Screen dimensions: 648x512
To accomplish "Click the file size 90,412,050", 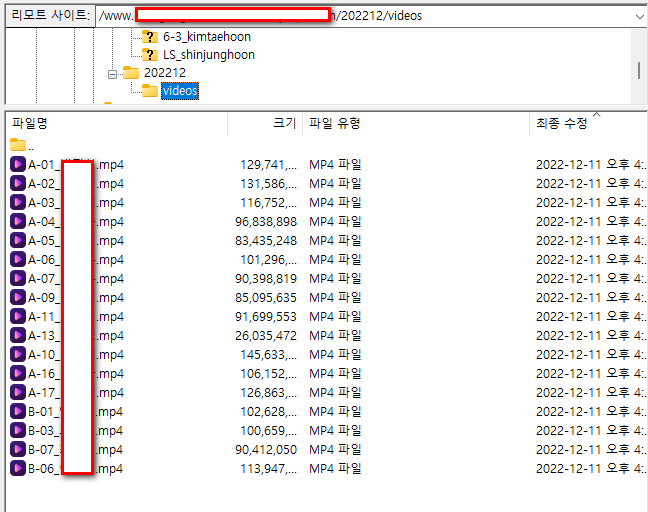I will pos(266,450).
